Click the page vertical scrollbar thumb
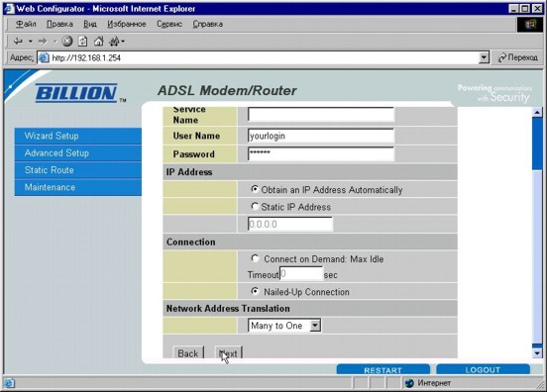547x392 pixels. pos(537,144)
